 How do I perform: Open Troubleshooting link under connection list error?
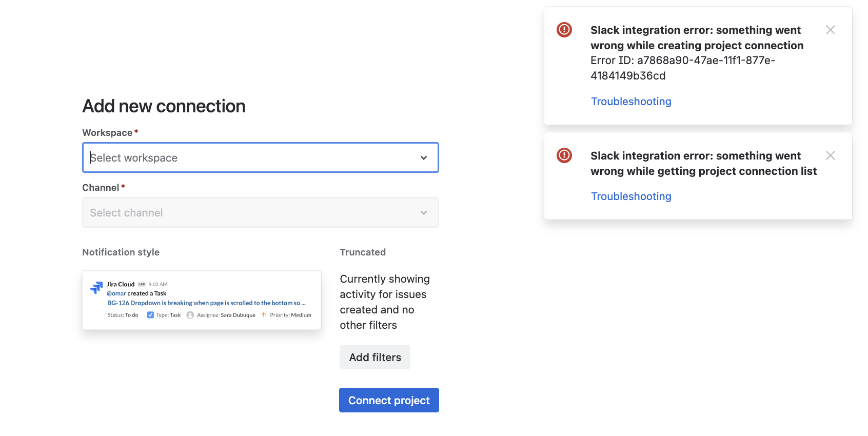[x=631, y=196]
